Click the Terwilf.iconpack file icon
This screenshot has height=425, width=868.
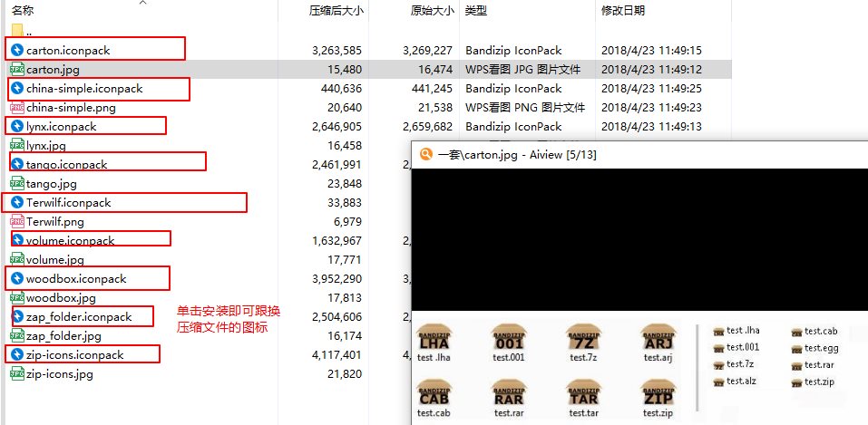coord(17,203)
